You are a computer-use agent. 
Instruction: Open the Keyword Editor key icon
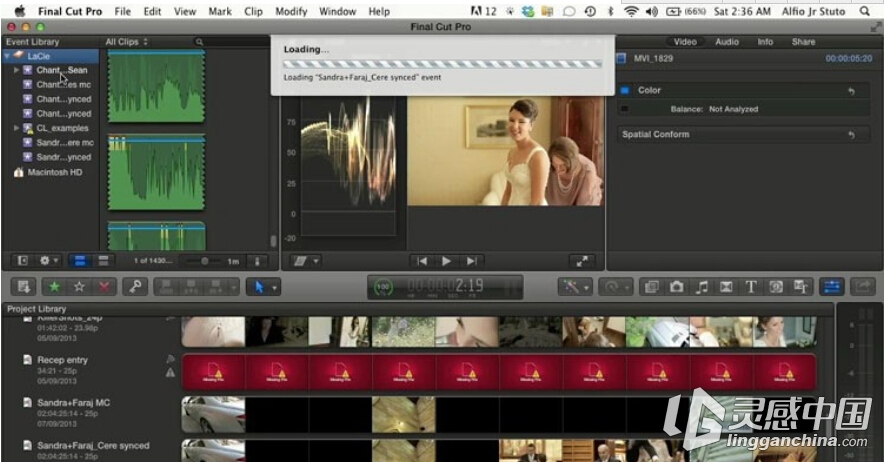point(135,287)
